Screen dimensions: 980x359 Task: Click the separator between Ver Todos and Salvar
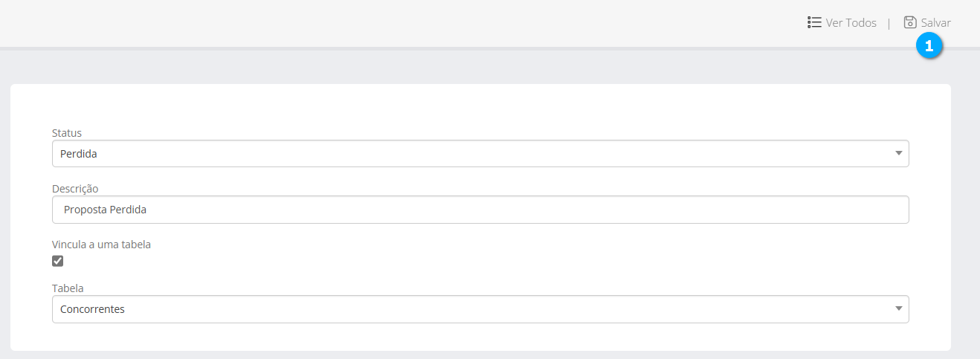tap(889, 24)
